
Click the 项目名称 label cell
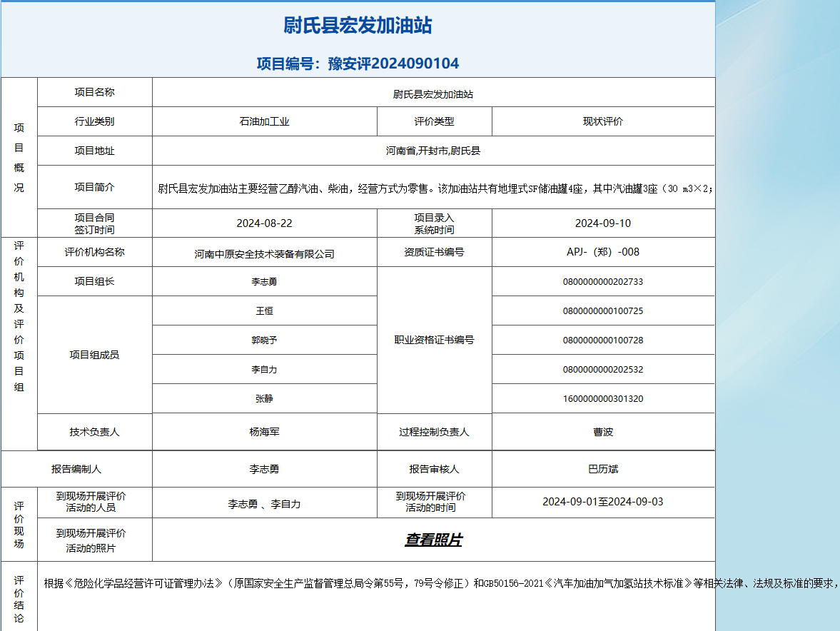pos(94,92)
